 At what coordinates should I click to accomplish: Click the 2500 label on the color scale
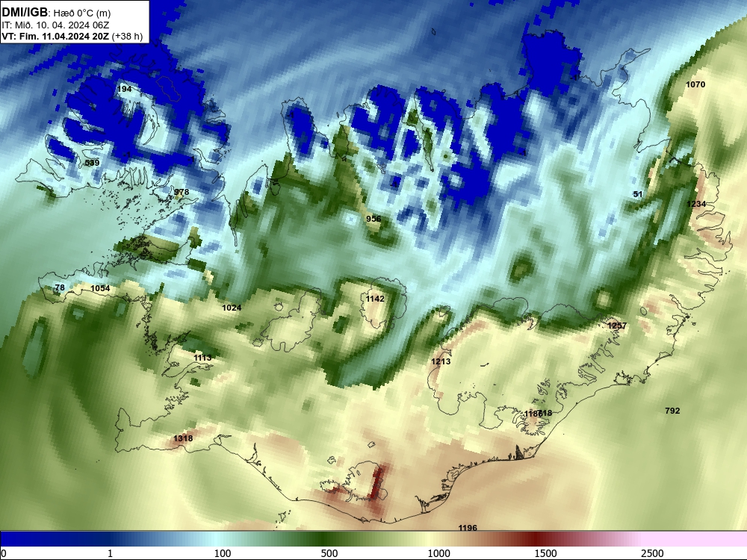(652, 553)
